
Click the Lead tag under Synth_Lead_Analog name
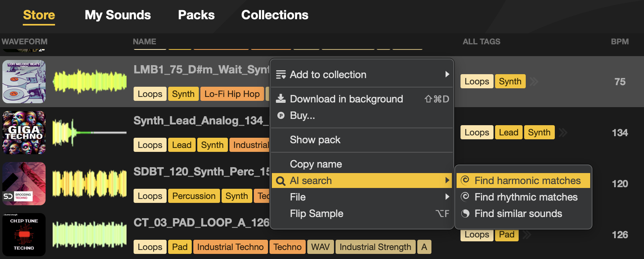point(182,145)
